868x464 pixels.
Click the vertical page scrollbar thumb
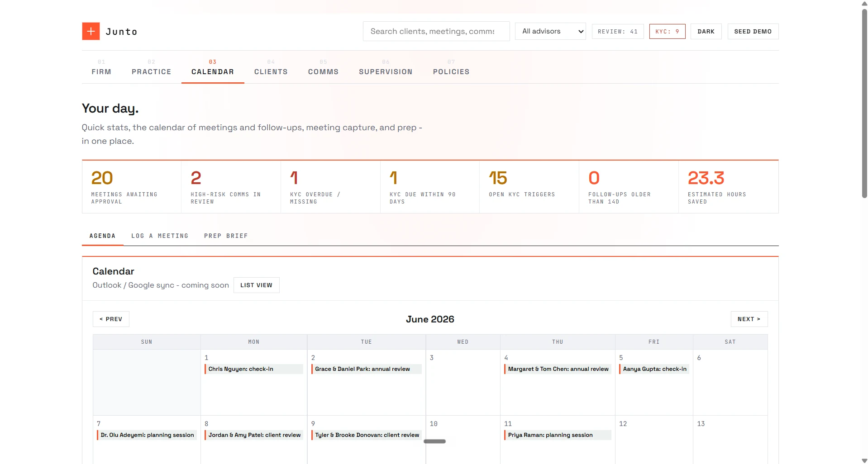[864, 103]
